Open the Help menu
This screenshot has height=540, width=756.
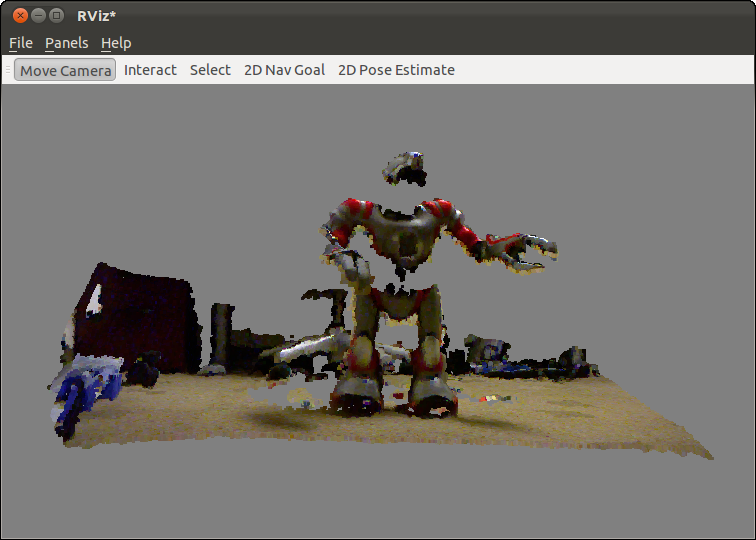116,43
